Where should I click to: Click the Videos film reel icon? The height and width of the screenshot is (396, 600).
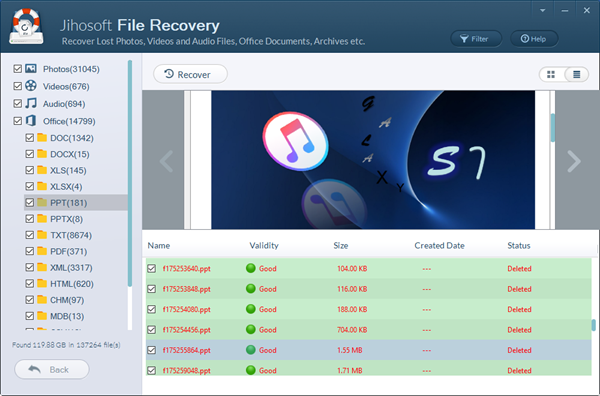coord(31,86)
